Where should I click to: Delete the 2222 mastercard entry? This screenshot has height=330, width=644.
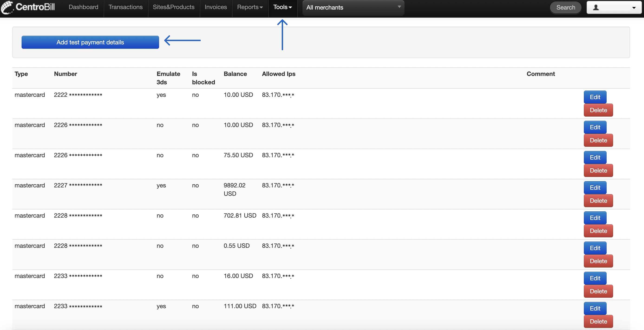[x=598, y=110]
